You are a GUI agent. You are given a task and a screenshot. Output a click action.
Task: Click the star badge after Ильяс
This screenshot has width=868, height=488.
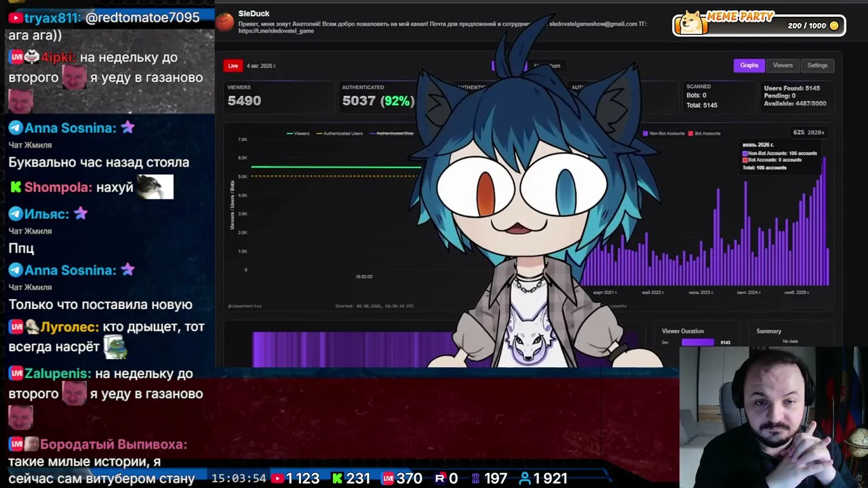click(x=81, y=214)
